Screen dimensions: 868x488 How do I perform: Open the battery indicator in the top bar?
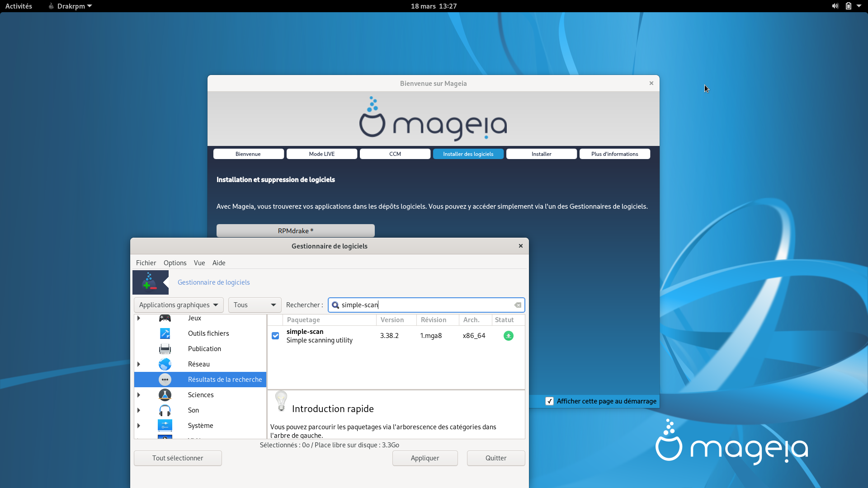[x=848, y=6]
